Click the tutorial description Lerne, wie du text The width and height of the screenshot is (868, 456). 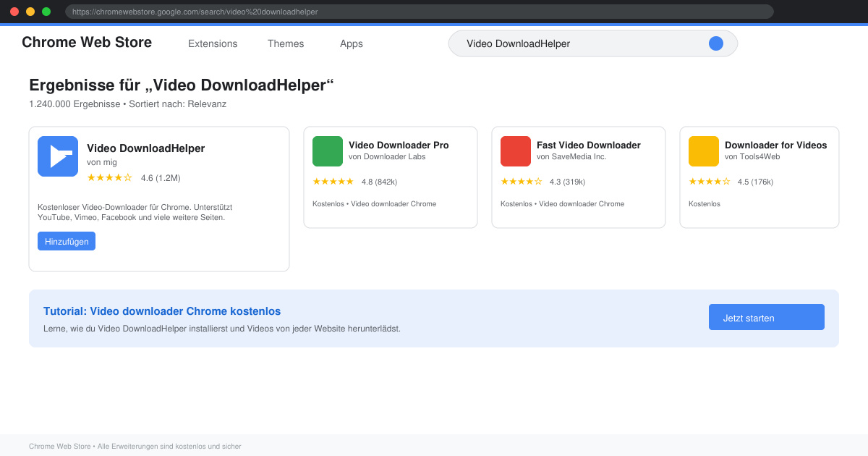(x=222, y=329)
